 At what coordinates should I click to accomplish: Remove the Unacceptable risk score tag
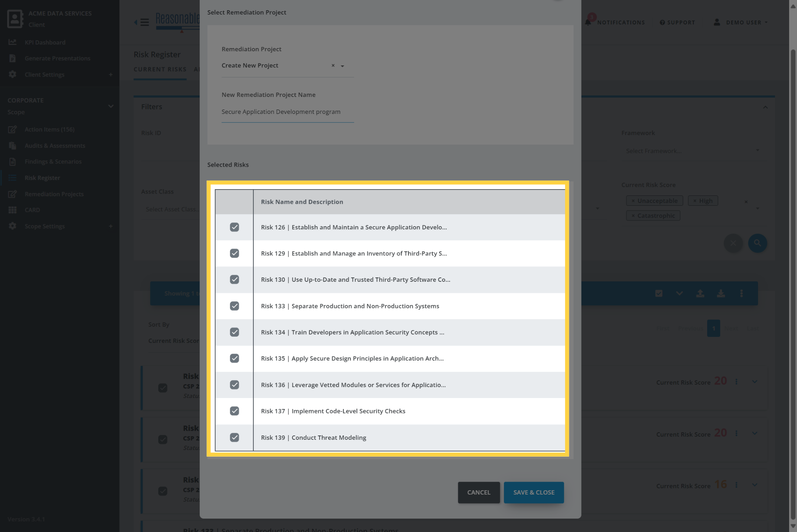tap(633, 201)
